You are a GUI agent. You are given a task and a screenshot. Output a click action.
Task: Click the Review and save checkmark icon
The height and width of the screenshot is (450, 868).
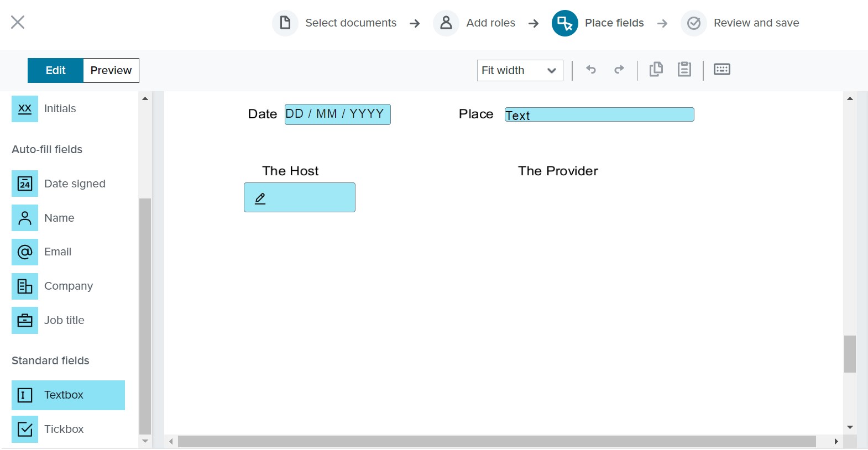(694, 23)
